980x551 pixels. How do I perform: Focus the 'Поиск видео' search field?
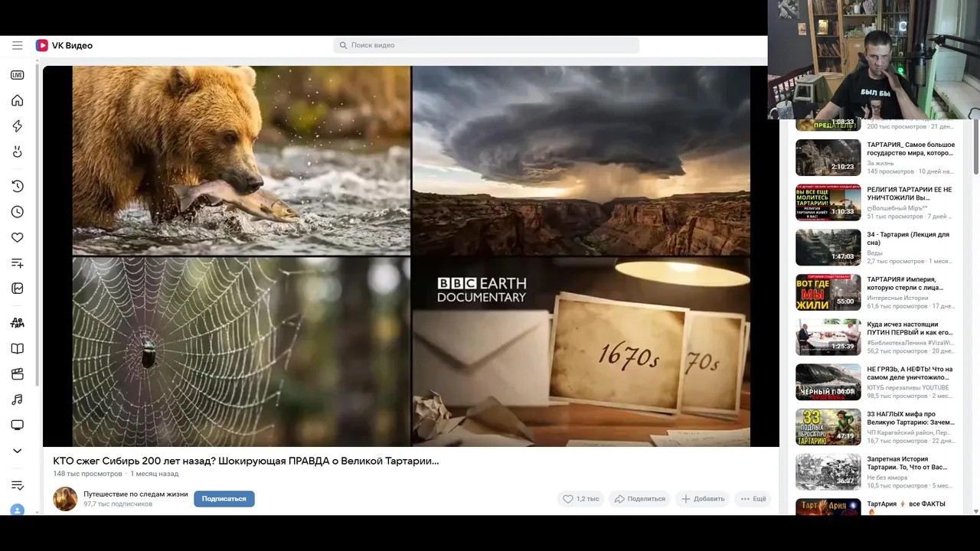(x=486, y=46)
